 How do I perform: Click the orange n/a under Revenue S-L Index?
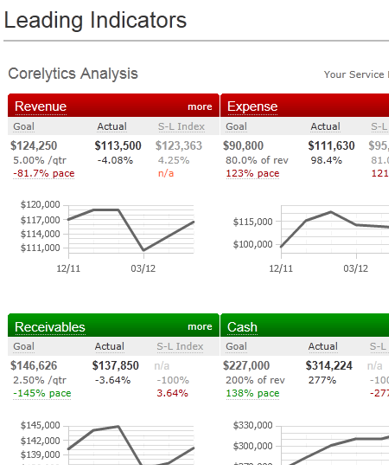166,174
